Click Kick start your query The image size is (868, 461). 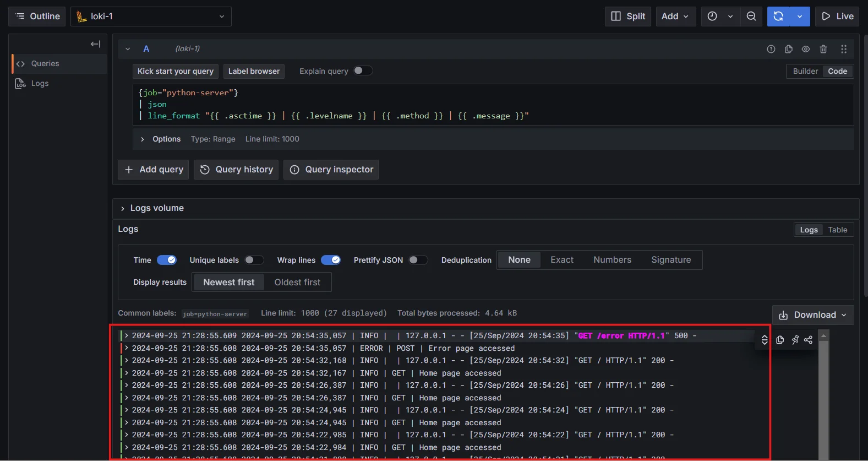[176, 71]
